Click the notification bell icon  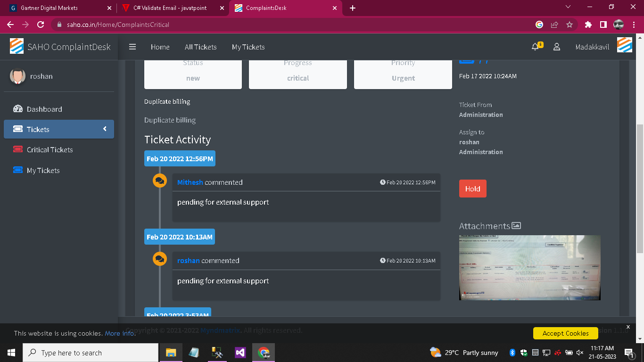coord(535,47)
